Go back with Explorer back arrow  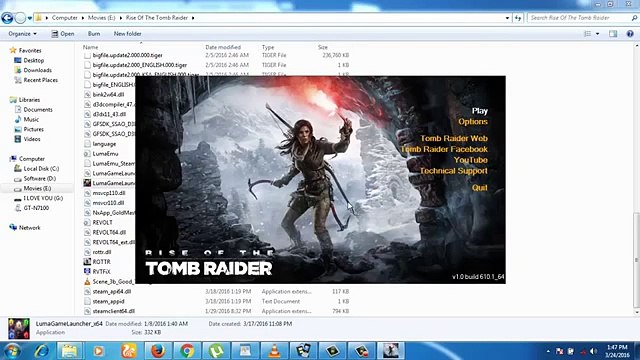pyautogui.click(x=7, y=18)
